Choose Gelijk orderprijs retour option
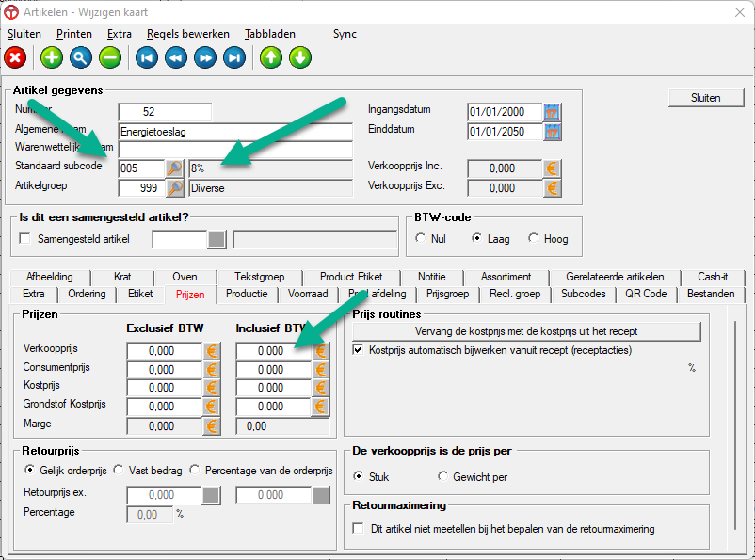Screen dimensions: 755x560 [x=29, y=470]
